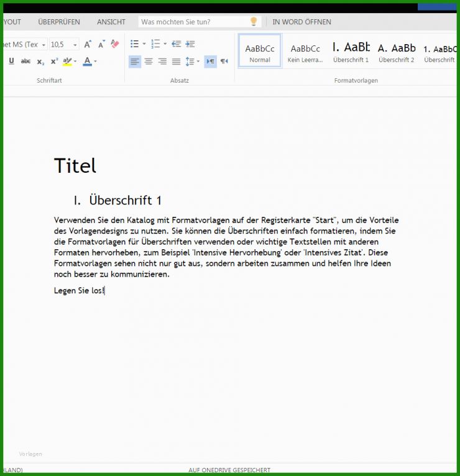Toggle subscript formatting

[x=40, y=62]
